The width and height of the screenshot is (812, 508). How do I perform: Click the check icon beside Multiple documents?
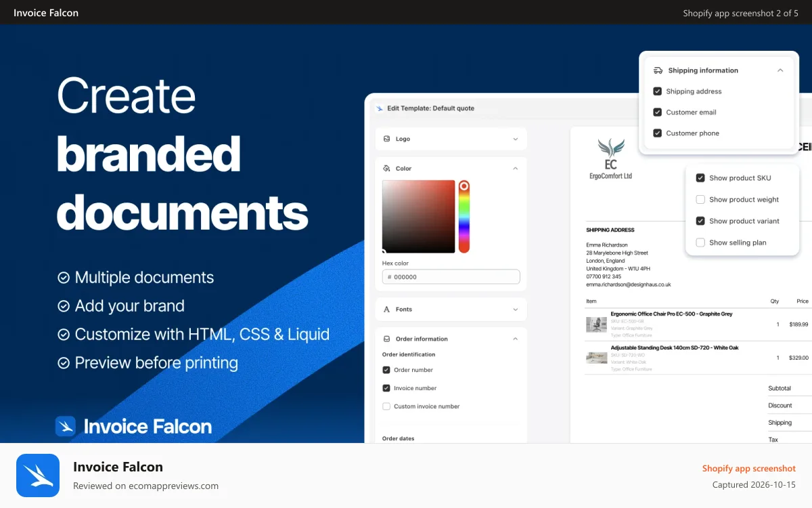64,278
